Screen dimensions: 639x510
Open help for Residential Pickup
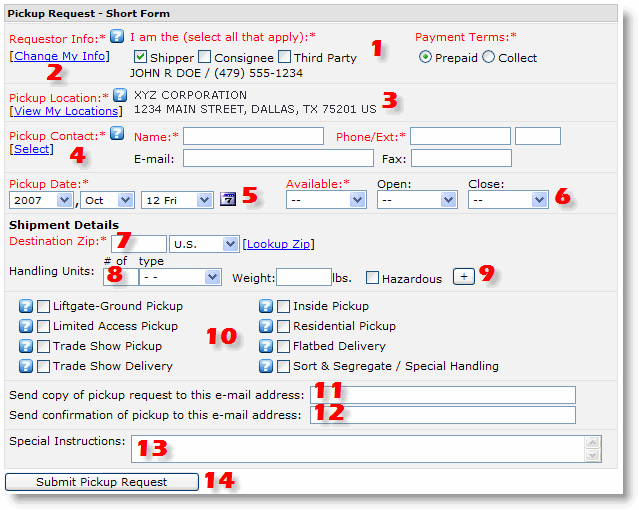pos(266,326)
